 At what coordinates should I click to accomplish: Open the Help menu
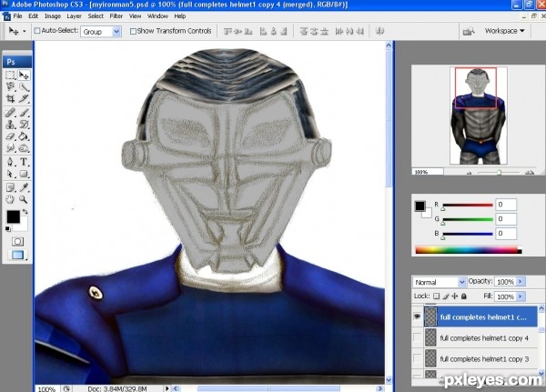point(179,16)
